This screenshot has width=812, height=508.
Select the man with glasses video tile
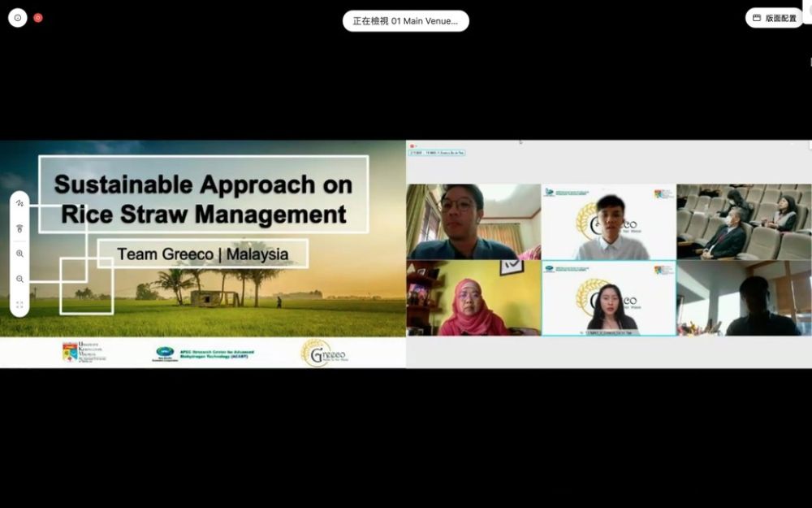473,222
